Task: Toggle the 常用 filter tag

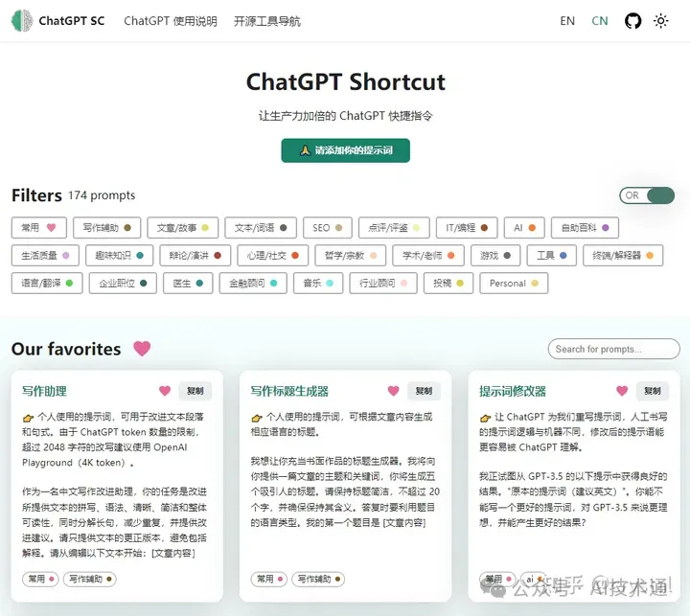Action: tap(38, 227)
